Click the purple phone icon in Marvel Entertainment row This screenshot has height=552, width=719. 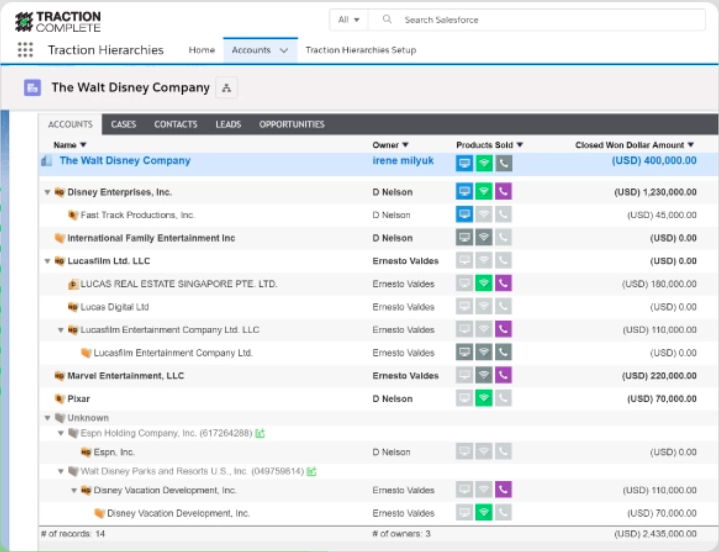(503, 375)
